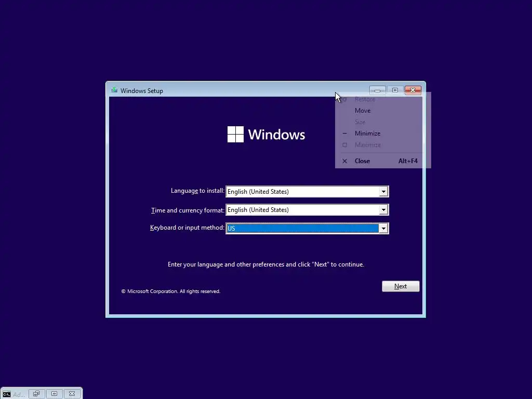Click the Microsoft Corporation copyright text
The image size is (532, 399).
point(171,291)
